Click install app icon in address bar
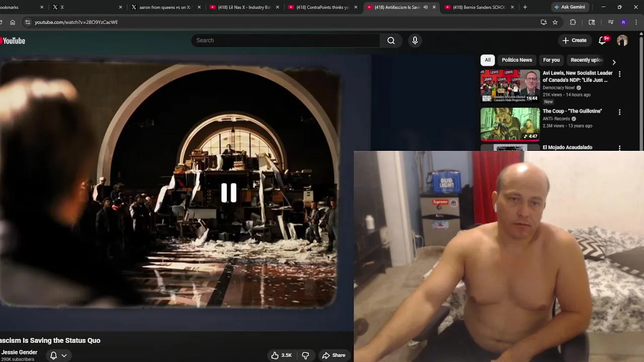 click(543, 22)
